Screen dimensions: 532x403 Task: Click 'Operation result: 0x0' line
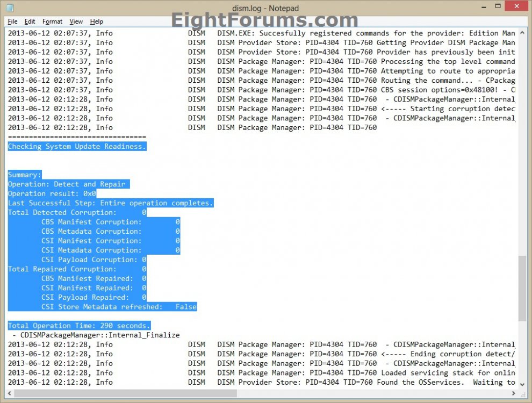[x=52, y=193]
